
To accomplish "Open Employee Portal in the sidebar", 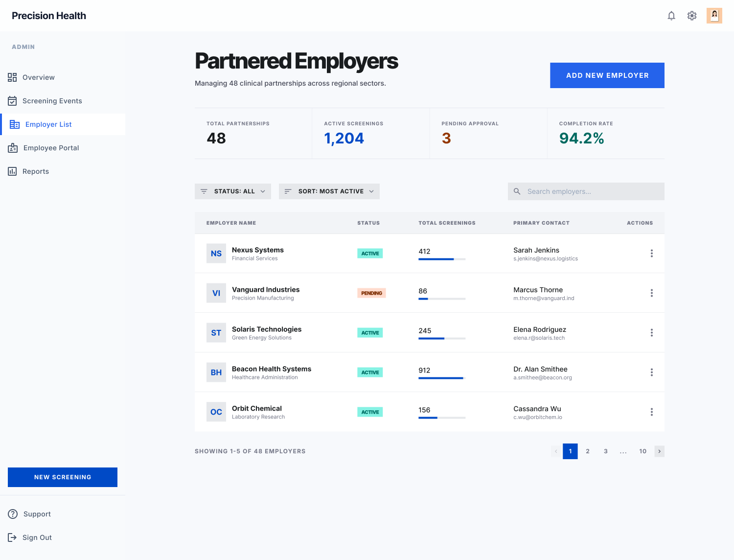I will tap(63, 148).
